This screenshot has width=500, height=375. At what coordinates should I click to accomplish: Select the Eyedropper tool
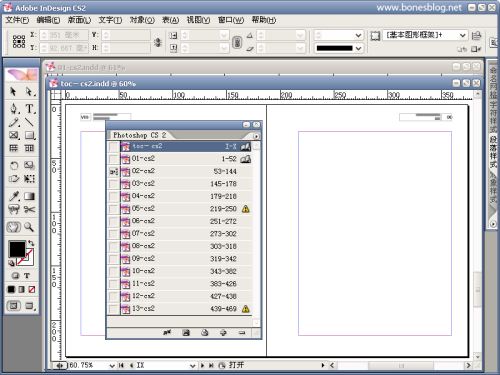click(x=13, y=196)
